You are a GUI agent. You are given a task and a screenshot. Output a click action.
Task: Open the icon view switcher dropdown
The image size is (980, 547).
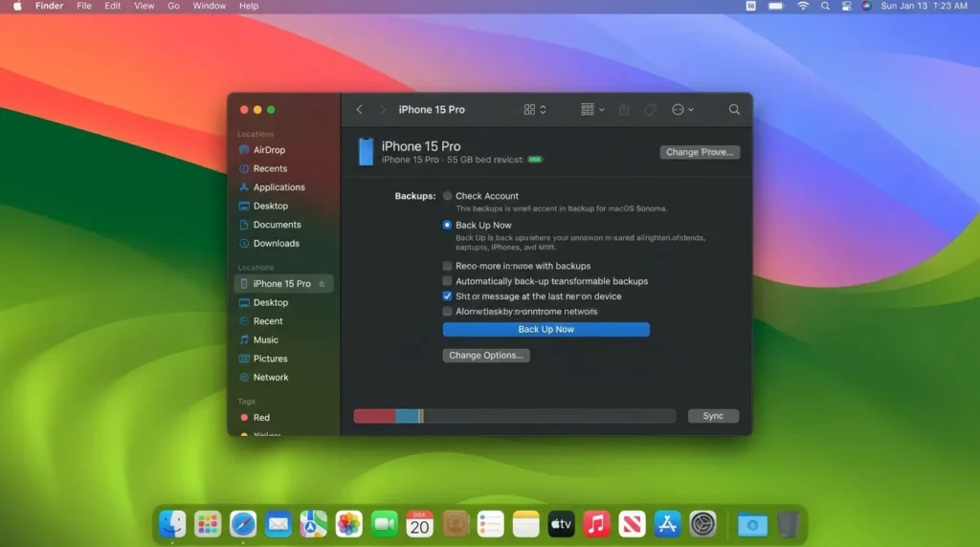pyautogui.click(x=535, y=109)
